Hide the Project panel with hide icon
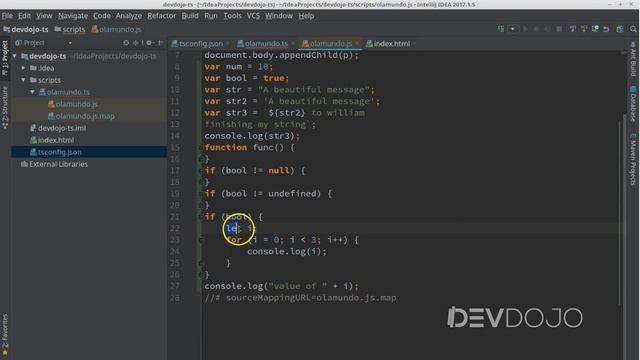The width and height of the screenshot is (640, 360). pos(161,43)
